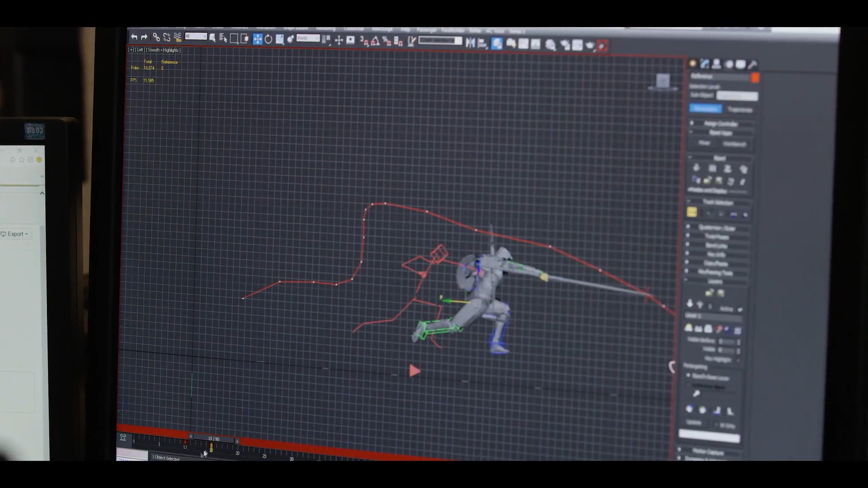This screenshot has width=868, height=488.
Task: Click the Render teapot icon
Action: point(590,45)
